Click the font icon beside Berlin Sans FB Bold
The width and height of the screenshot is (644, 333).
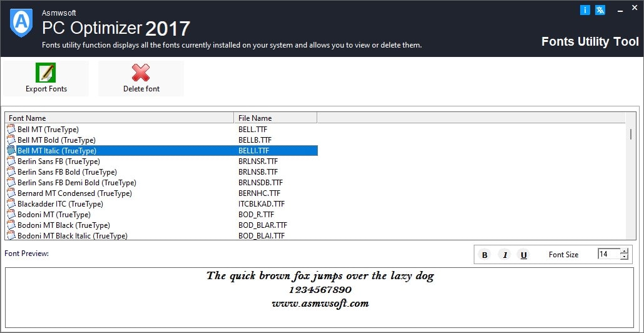[x=11, y=172]
